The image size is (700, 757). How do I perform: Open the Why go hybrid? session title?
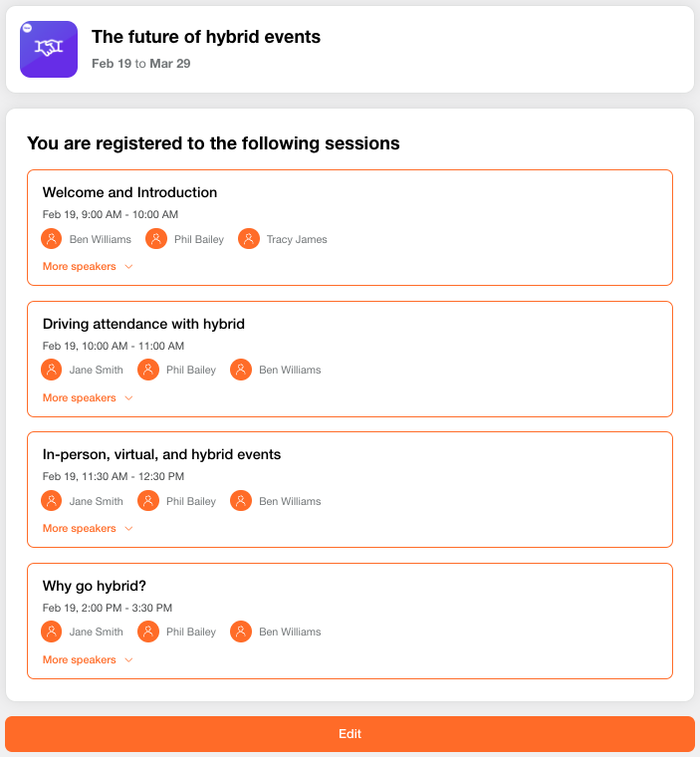point(95,586)
